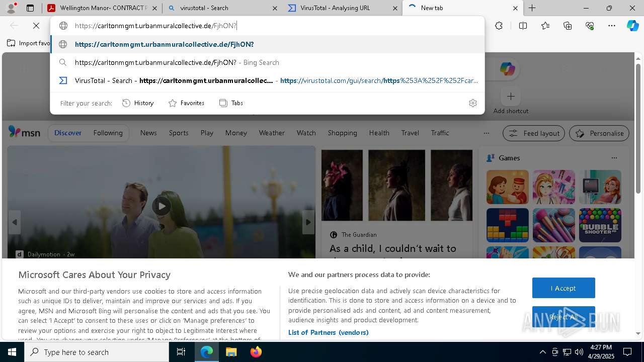Close the Wellington Manor tab
The width and height of the screenshot is (644, 362).
click(154, 8)
